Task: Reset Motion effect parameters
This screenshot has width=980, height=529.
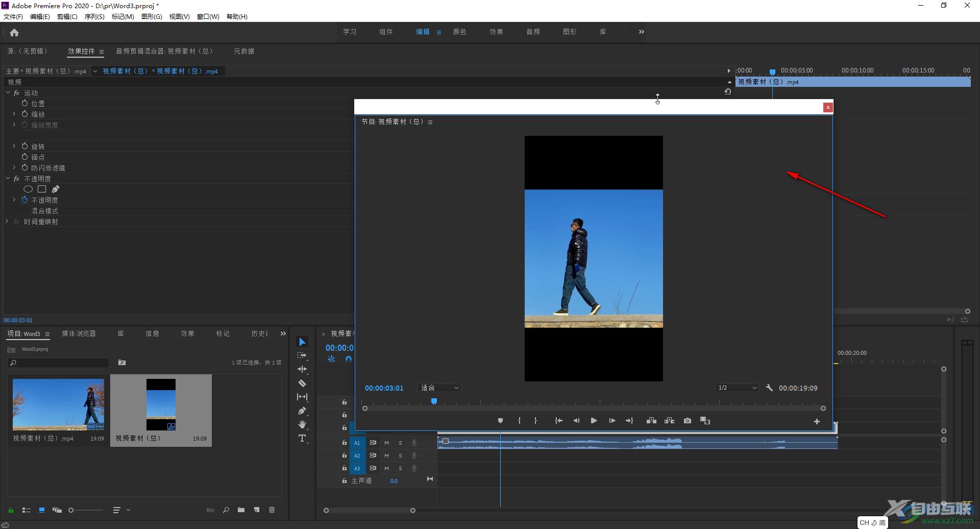Action: (727, 92)
